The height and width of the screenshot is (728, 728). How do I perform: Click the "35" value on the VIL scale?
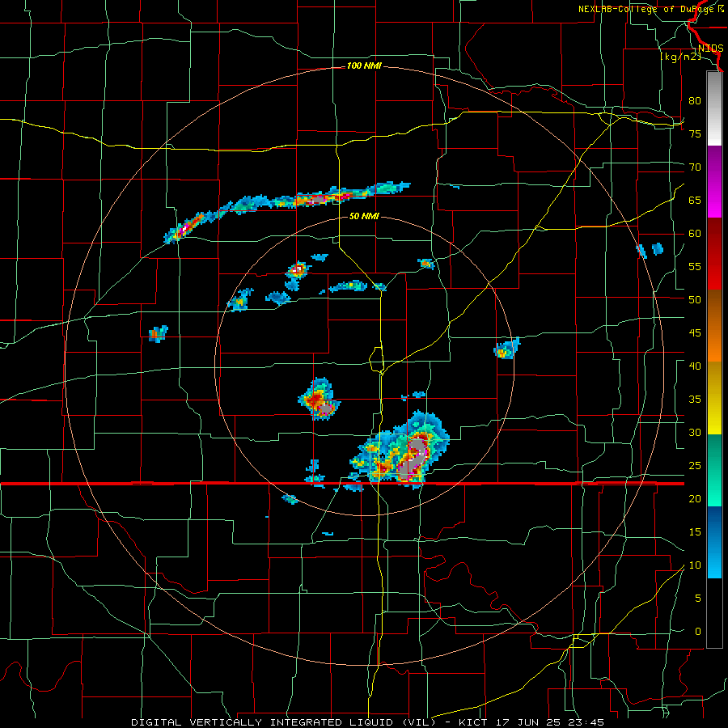point(695,400)
